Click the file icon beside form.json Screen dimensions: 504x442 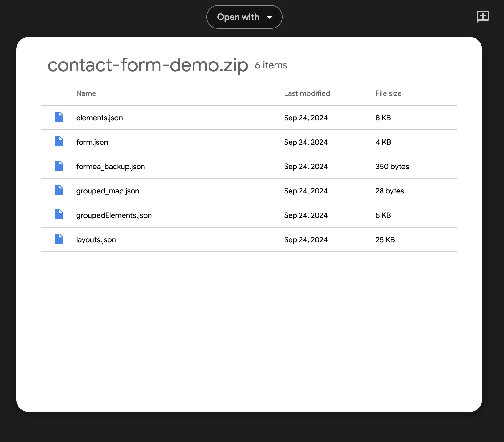coord(59,141)
